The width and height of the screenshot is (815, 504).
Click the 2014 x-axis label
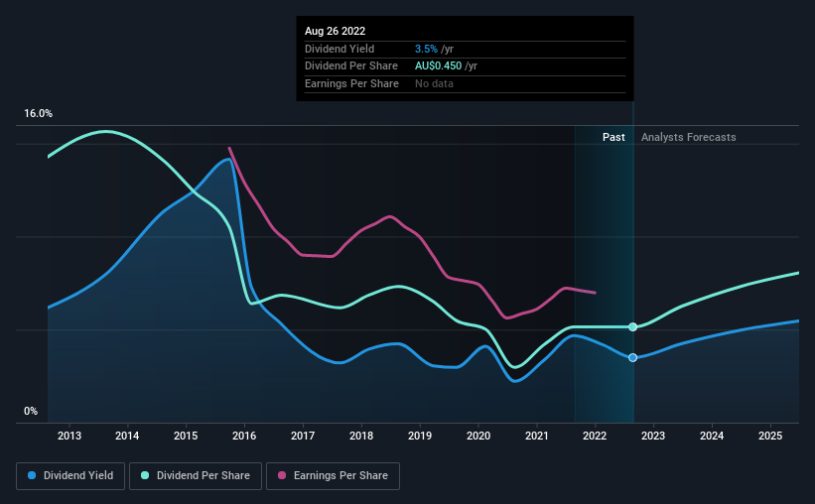127,436
